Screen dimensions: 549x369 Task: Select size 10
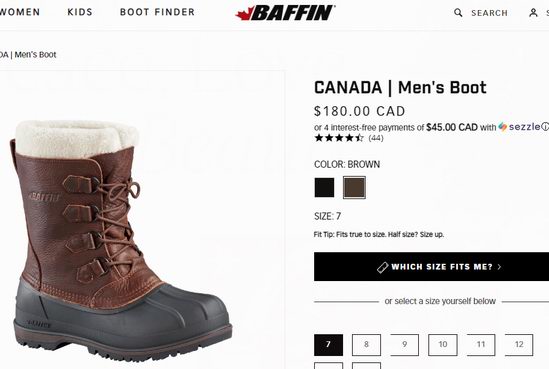click(x=443, y=344)
